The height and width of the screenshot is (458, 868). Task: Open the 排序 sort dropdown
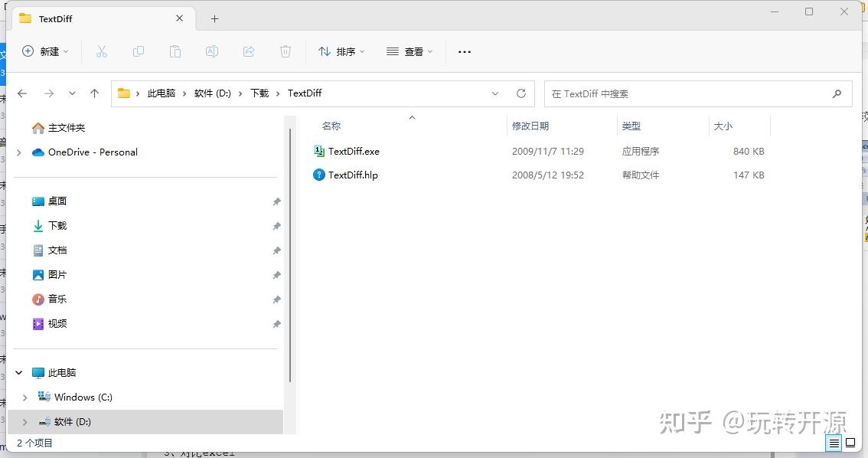tap(341, 51)
